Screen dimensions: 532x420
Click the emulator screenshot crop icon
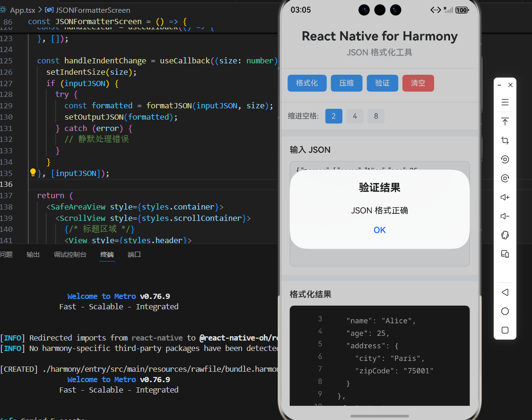pos(505,140)
